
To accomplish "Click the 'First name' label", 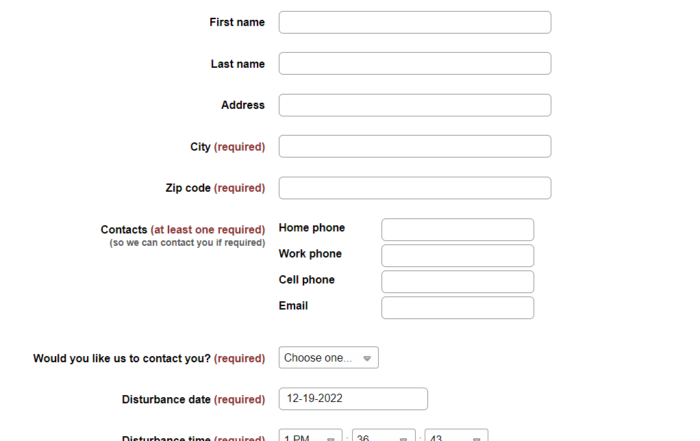I will coord(237,22).
